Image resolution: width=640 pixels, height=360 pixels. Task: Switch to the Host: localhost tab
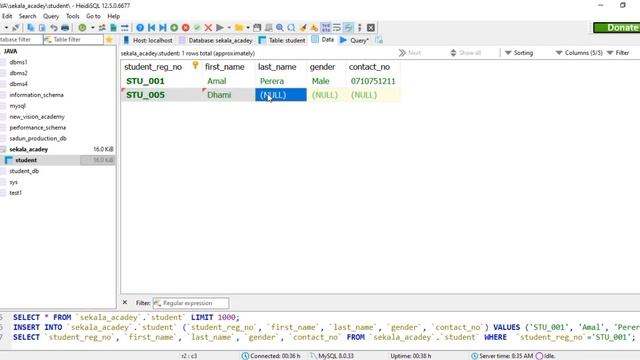[148, 40]
